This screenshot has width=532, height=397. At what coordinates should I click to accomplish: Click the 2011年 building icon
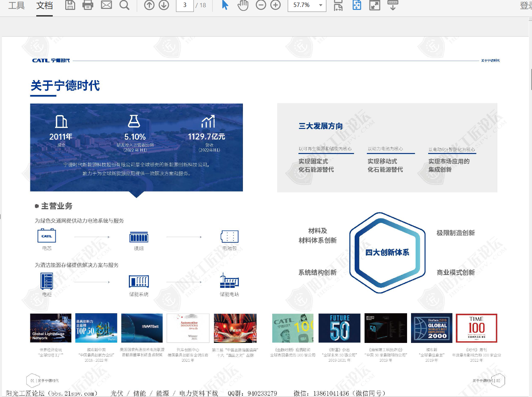point(61,121)
